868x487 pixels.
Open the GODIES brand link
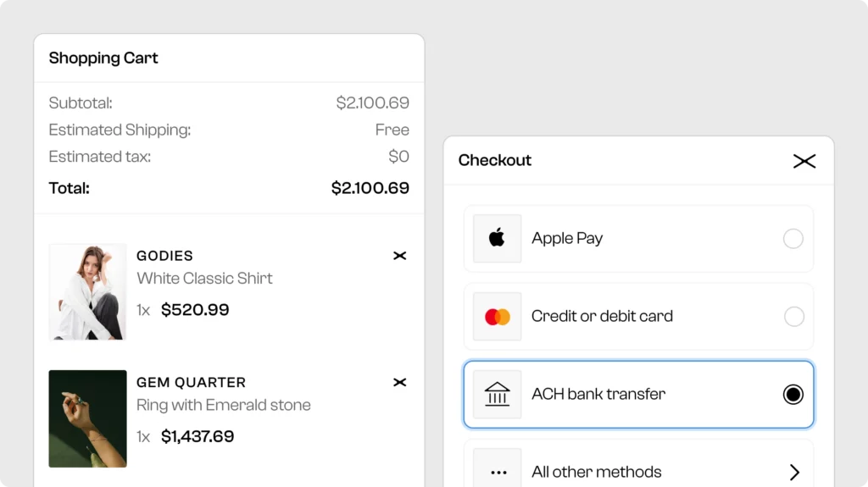pyautogui.click(x=164, y=256)
